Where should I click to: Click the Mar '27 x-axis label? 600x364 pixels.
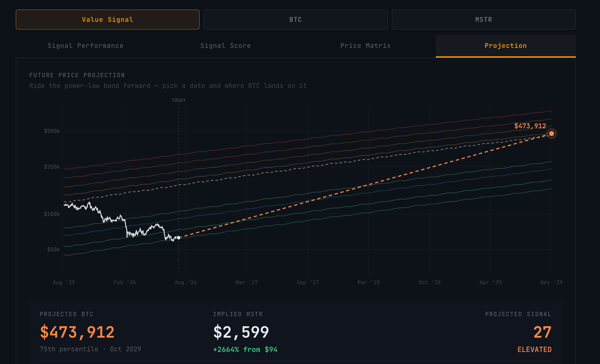[247, 282]
